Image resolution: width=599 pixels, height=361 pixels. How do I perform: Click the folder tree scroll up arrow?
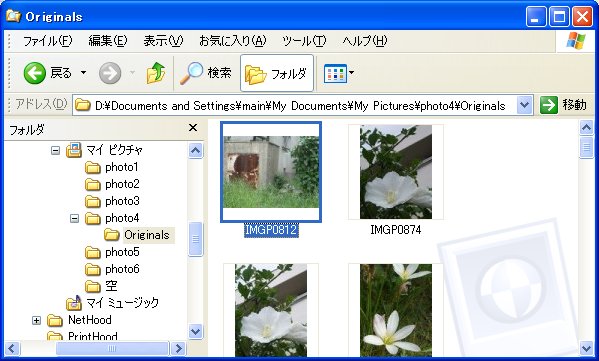pyautogui.click(x=195, y=150)
